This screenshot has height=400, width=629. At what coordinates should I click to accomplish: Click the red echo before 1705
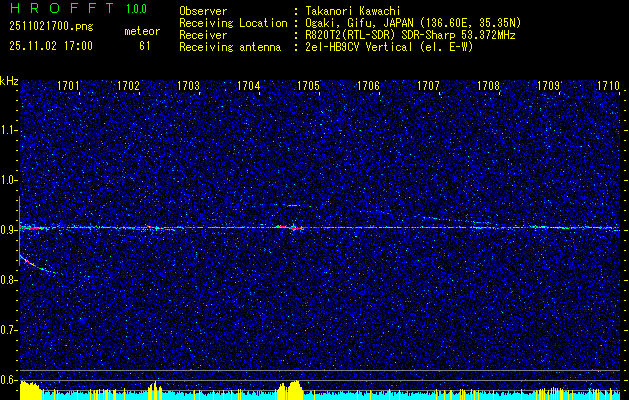290,227
